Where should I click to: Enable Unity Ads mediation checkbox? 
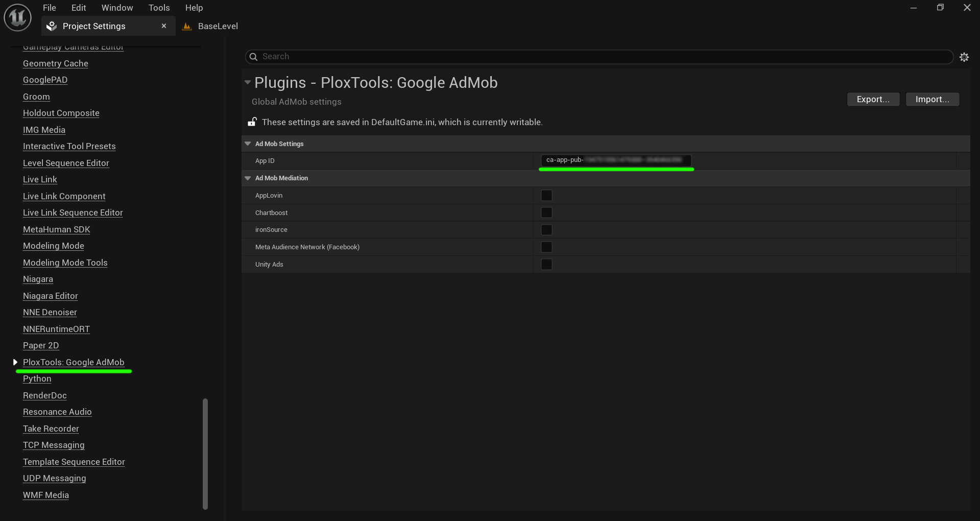click(546, 265)
